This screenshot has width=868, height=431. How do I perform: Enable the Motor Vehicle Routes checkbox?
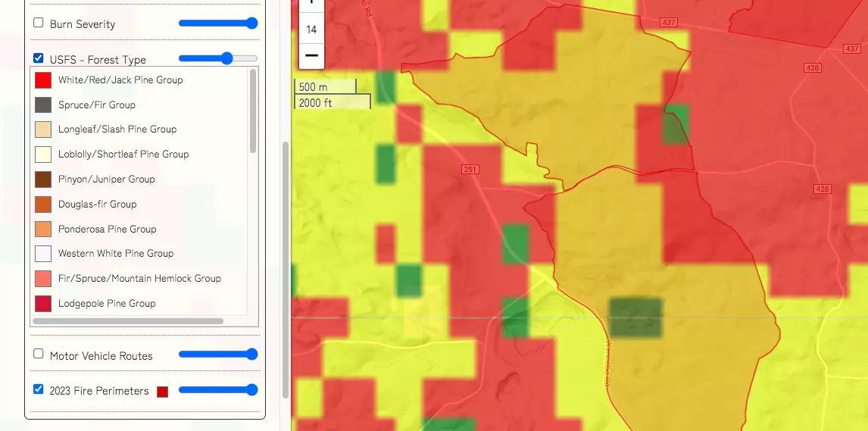click(39, 354)
